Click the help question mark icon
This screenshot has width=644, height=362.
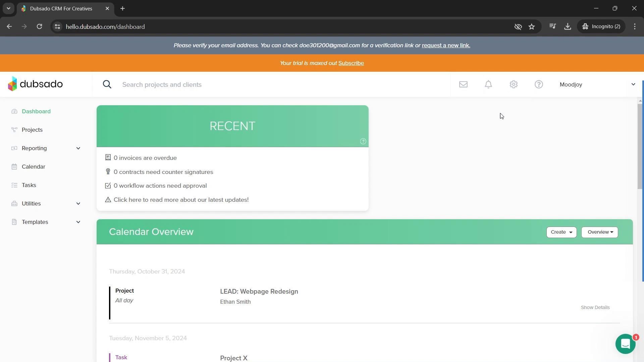(x=539, y=84)
